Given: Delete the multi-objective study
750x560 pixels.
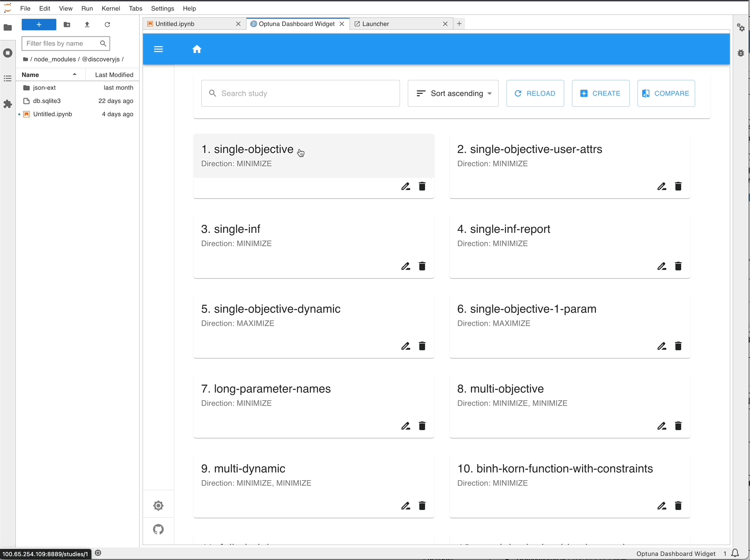Looking at the screenshot, I should coord(678,426).
